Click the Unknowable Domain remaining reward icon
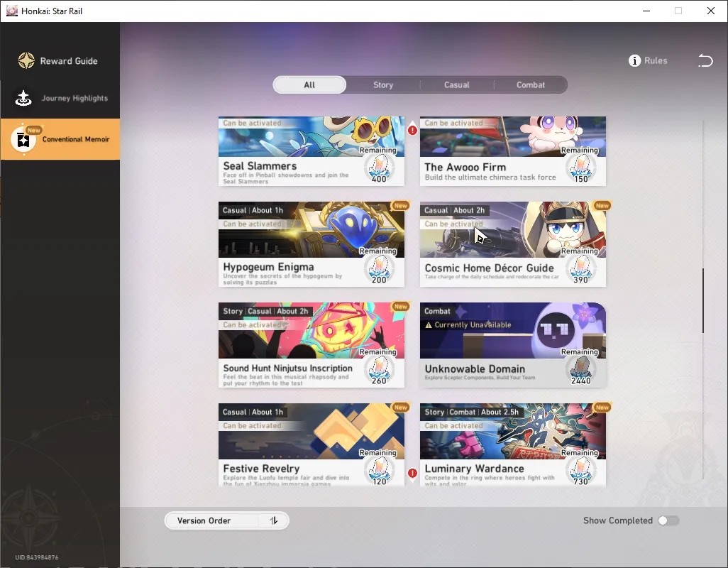The image size is (728, 568). [581, 370]
